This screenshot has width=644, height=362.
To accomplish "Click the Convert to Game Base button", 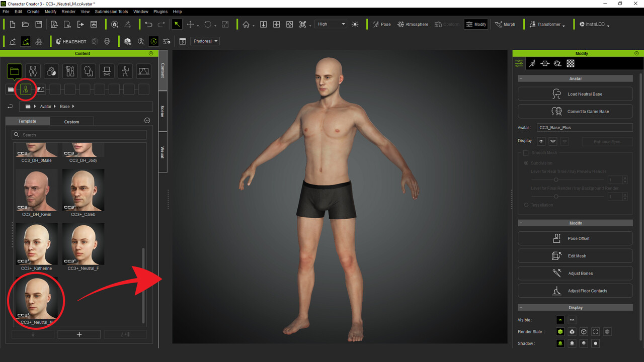I will [575, 111].
